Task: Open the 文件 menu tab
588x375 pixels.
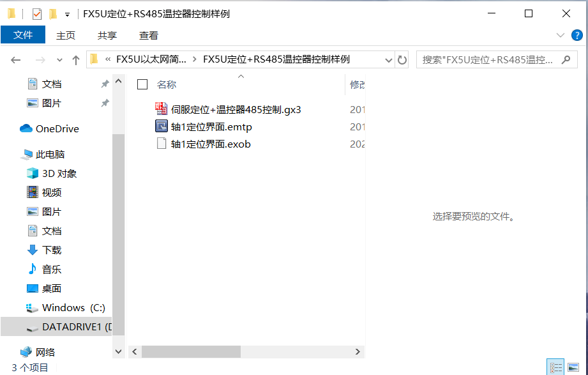Action: tap(23, 35)
